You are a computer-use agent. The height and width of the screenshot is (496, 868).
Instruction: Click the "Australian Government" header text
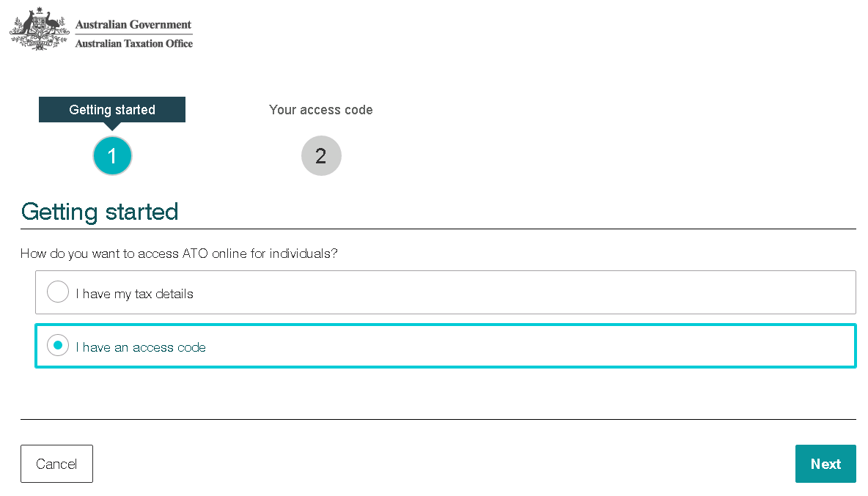point(133,25)
